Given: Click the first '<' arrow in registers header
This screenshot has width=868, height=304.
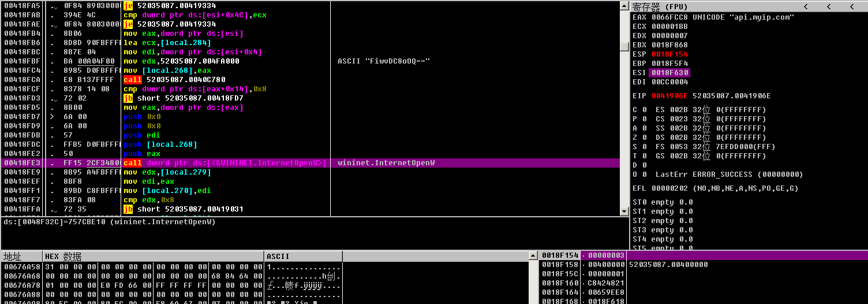Looking at the screenshot, I should [x=806, y=6].
